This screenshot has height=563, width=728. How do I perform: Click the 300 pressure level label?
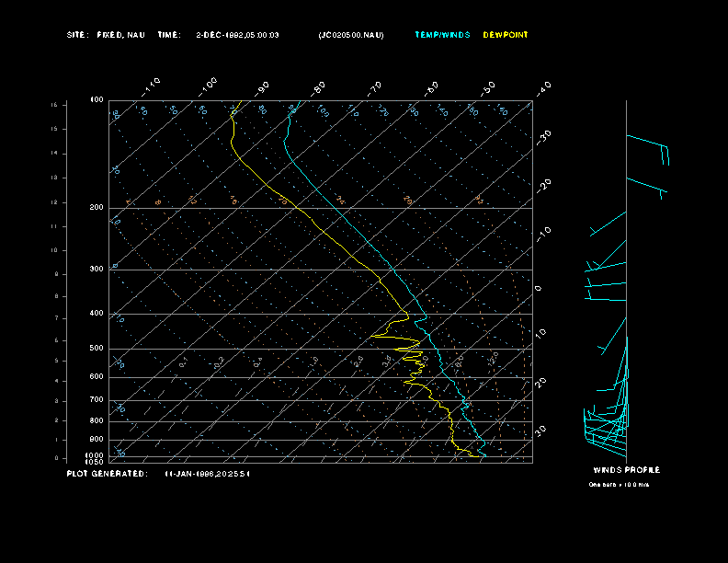(97, 269)
